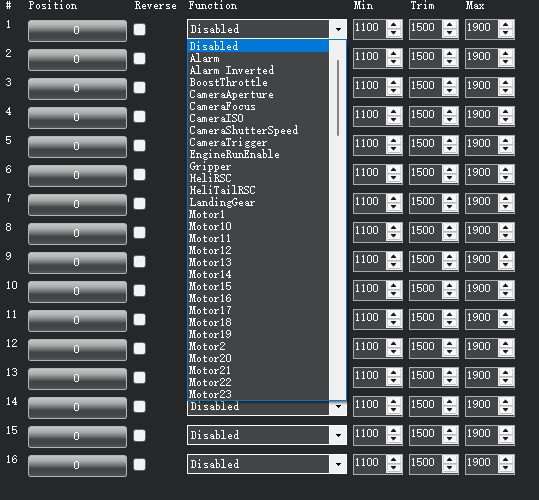539x500 pixels.
Task: Toggle Reverse checkbox for servo 1
Action: [140, 30]
